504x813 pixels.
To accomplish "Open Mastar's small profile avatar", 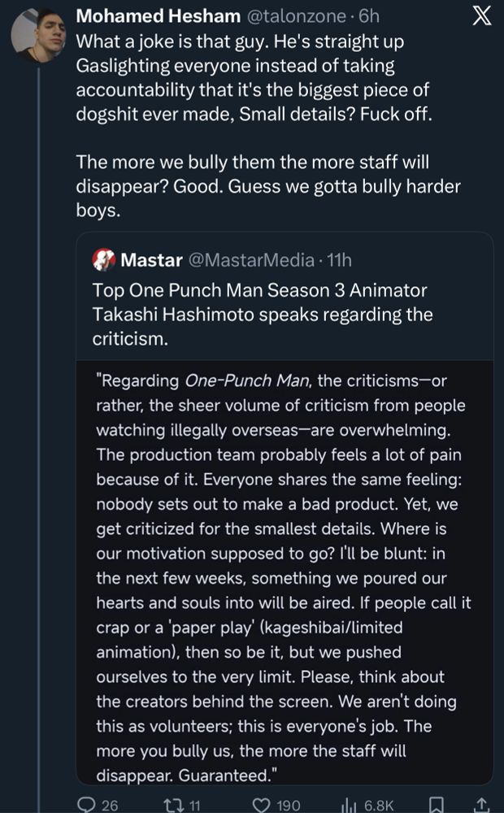I will tap(103, 260).
